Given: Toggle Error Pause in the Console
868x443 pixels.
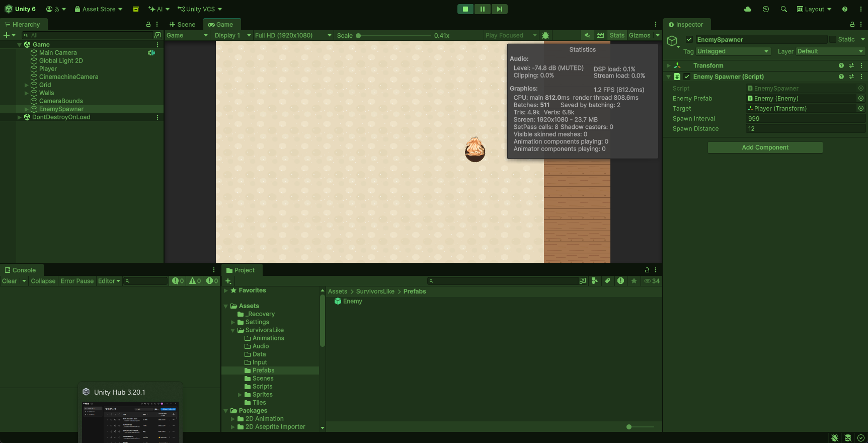Looking at the screenshot, I should pos(77,281).
